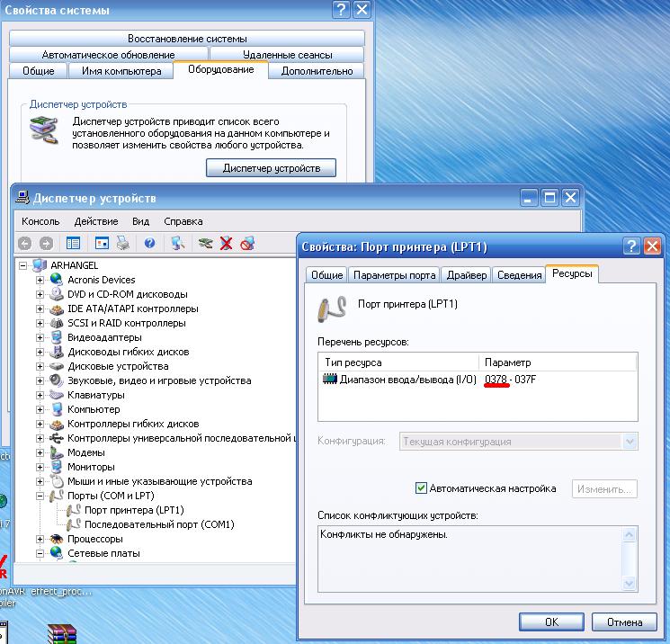Viewport: 670px width, 644px height.
Task: Click the Print toolbar icon in Device Manager
Action: 122,243
